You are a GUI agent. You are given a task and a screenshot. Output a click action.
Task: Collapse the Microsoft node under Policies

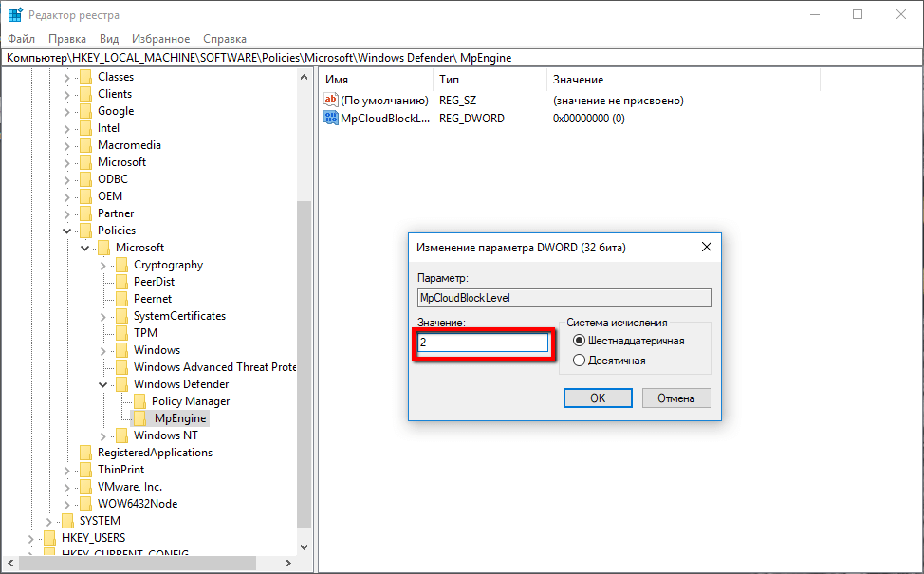(84, 249)
